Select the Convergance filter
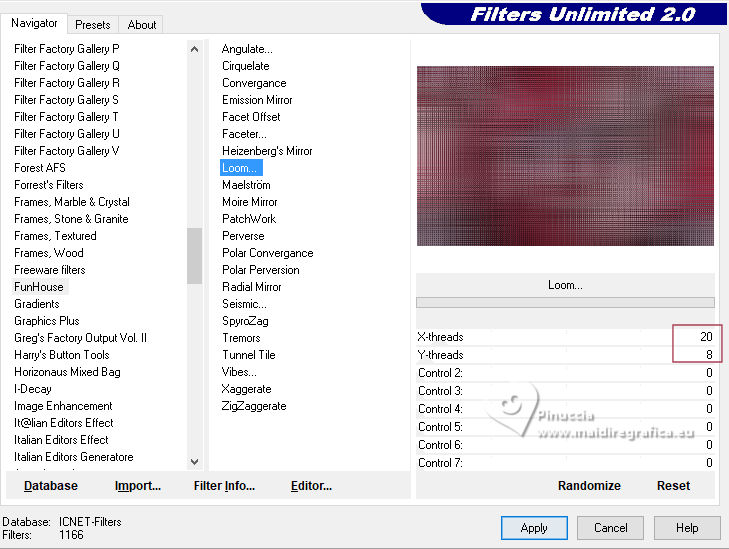 point(254,83)
